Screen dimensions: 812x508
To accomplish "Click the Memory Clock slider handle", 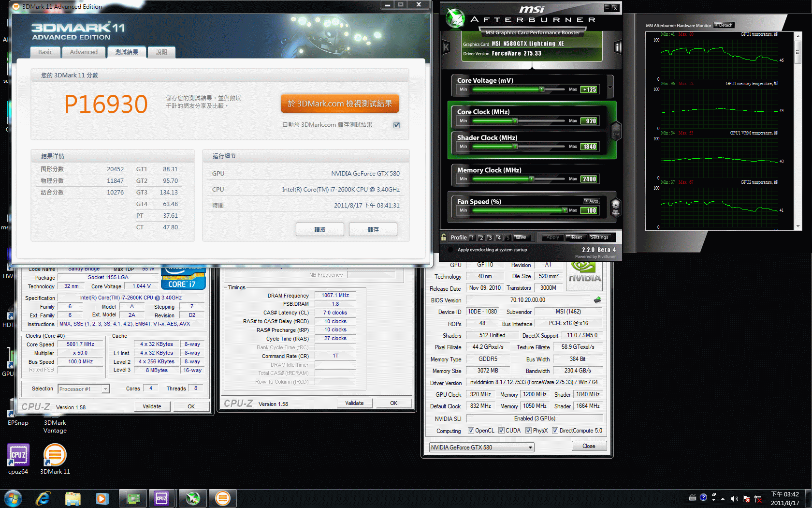I will coord(532,179).
